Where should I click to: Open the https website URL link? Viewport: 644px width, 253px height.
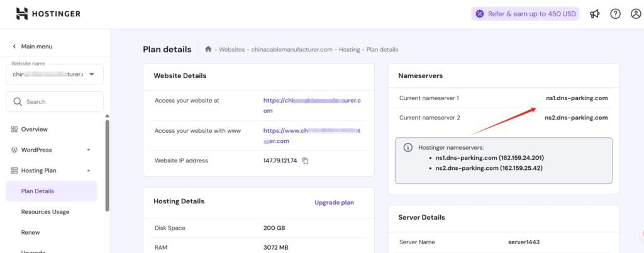[x=312, y=106]
